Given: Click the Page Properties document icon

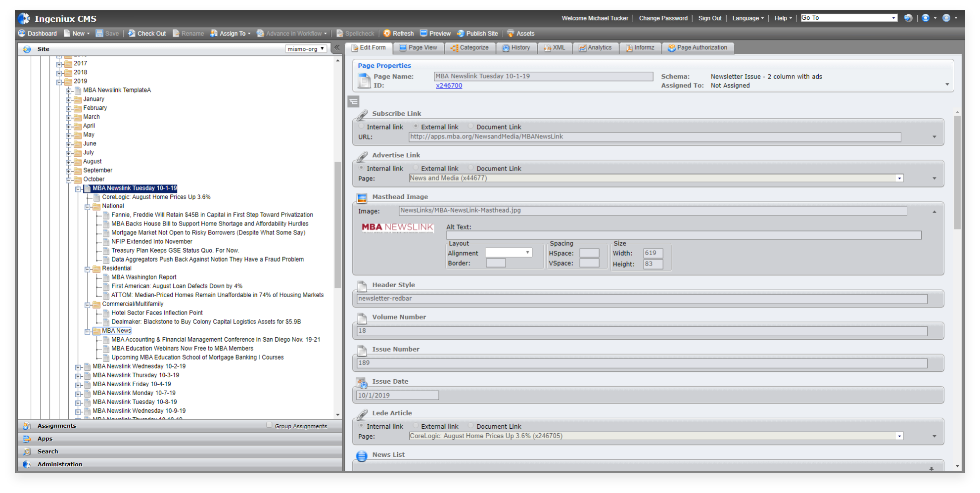Looking at the screenshot, I should [364, 80].
